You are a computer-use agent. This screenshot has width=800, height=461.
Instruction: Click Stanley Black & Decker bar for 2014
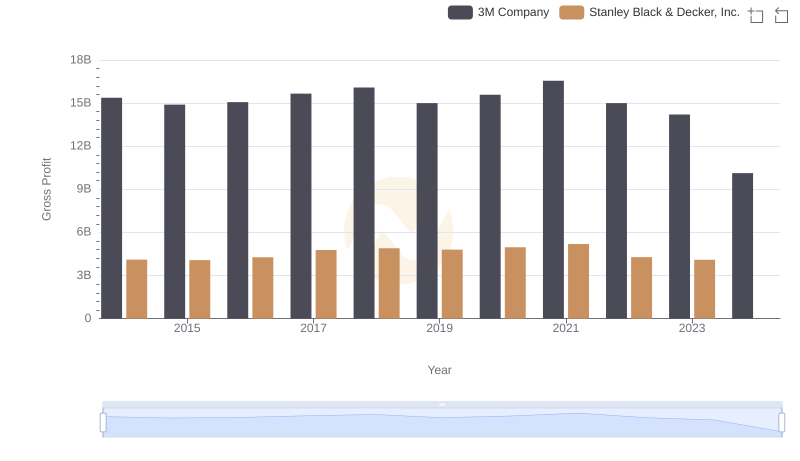pyautogui.click(x=137, y=289)
